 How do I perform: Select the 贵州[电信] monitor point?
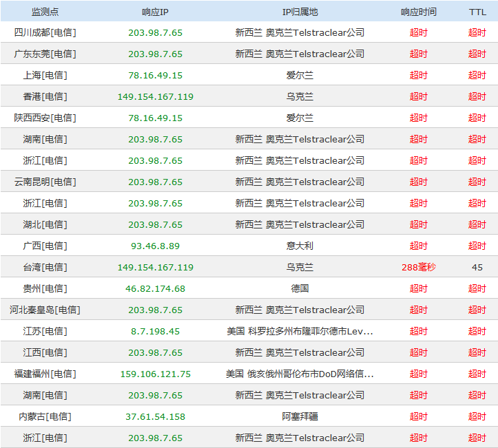(45, 288)
